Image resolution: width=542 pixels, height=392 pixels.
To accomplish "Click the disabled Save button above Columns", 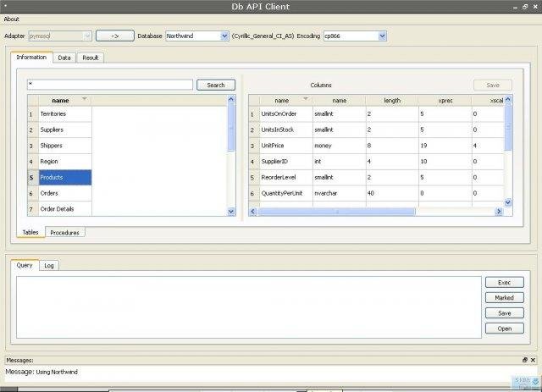I will pos(493,85).
